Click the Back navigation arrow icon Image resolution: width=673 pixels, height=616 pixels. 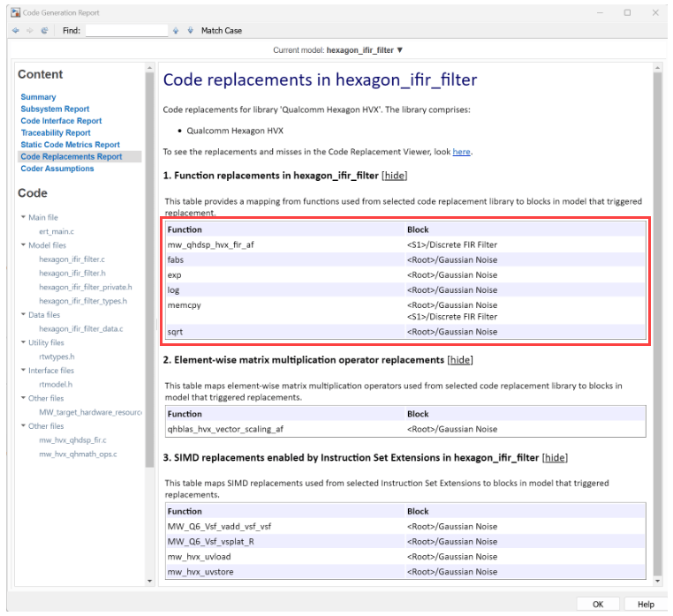click(16, 31)
